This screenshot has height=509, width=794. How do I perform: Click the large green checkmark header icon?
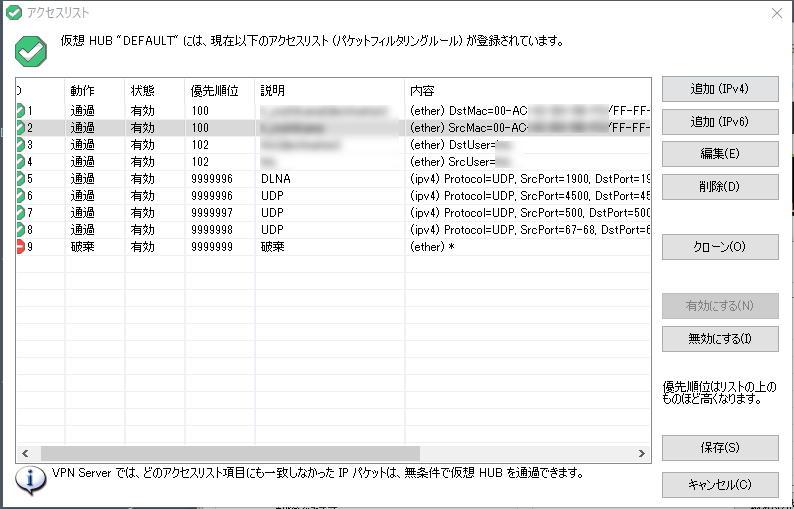coord(32,49)
